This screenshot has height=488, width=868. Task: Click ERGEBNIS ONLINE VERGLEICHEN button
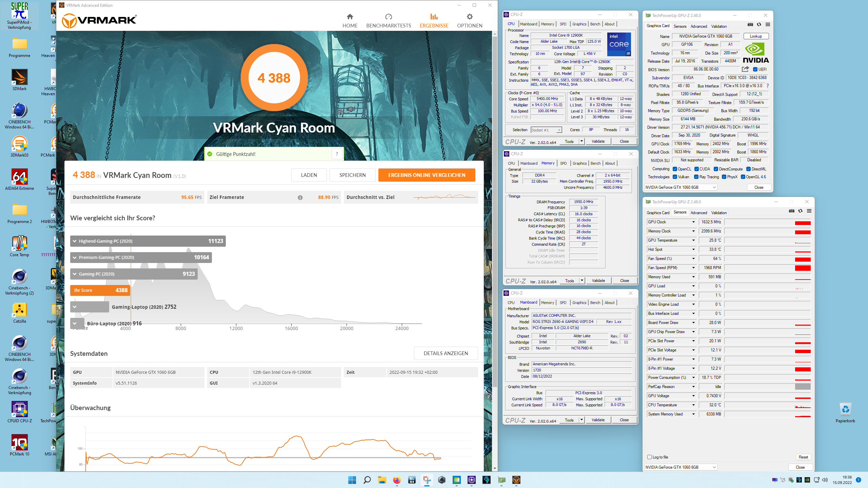[x=427, y=175]
